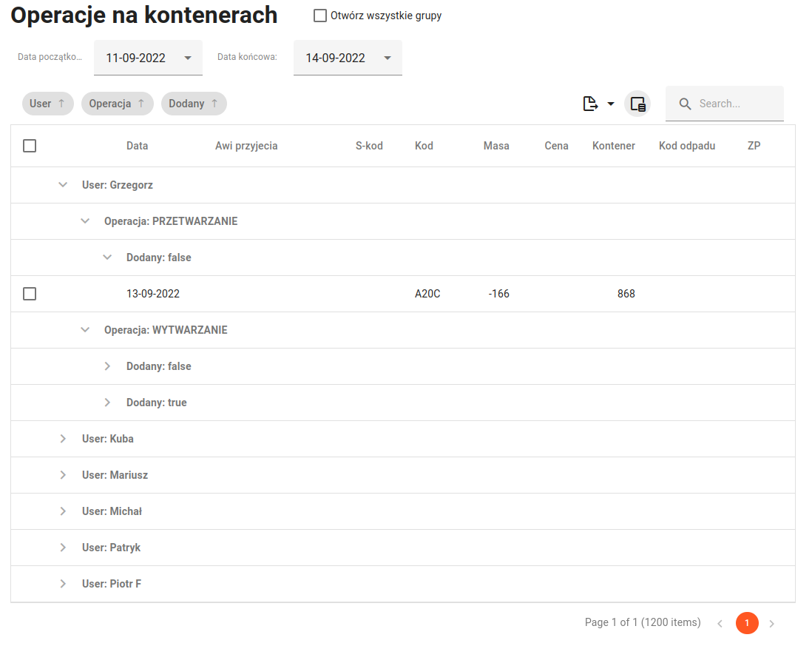Click the column chooser icon
812x646 pixels.
click(x=637, y=104)
